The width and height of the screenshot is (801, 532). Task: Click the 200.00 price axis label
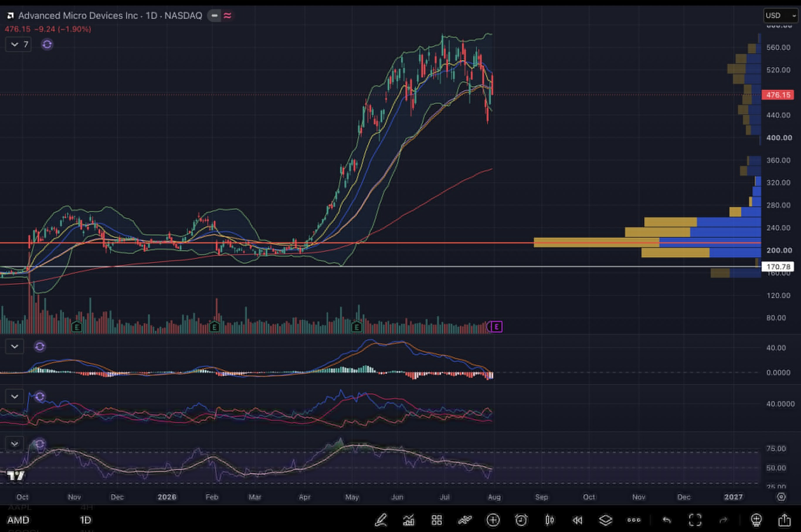pyautogui.click(x=779, y=250)
